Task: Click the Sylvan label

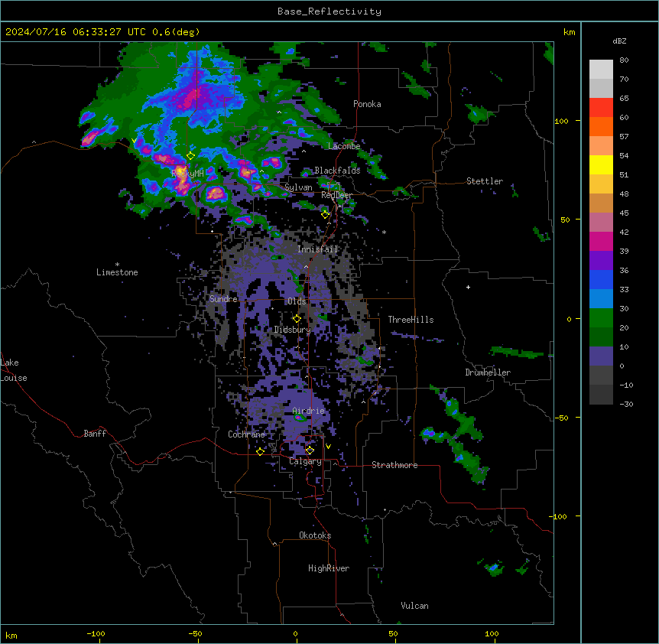Action: [x=298, y=187]
